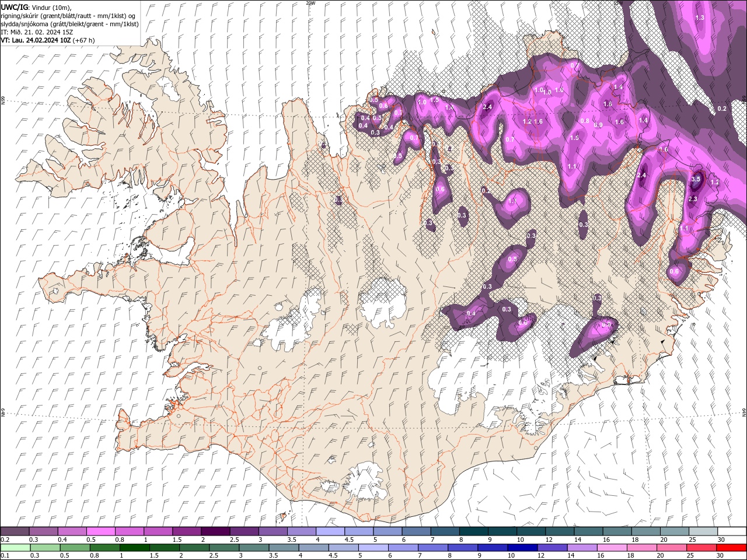Pick the snow scale swatch between 0.5 and 0.8
Image resolution: width=747 pixels, height=560 pixels.
100,531
